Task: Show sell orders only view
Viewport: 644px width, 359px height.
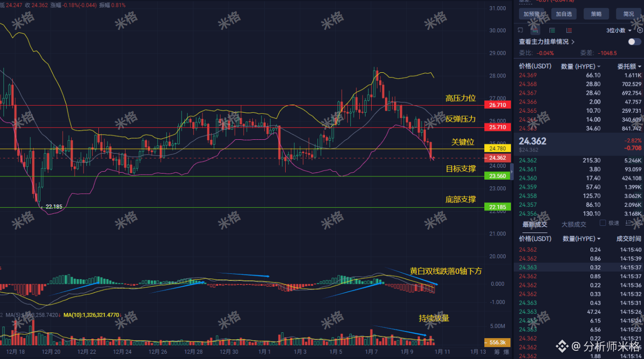Action: coord(569,30)
